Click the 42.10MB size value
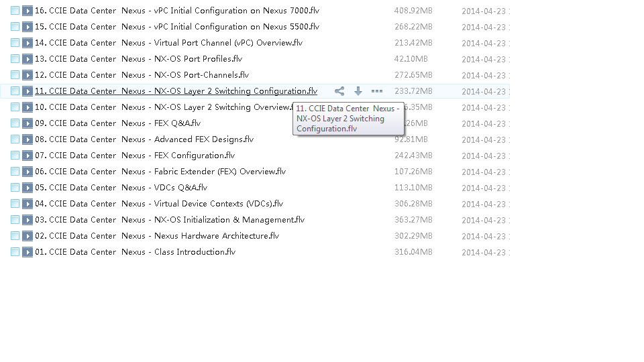Screen dimensions: 644x362 pyautogui.click(x=411, y=59)
